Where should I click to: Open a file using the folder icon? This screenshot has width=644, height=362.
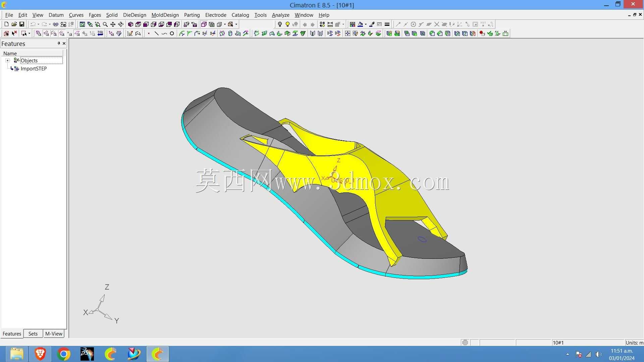coord(14,24)
